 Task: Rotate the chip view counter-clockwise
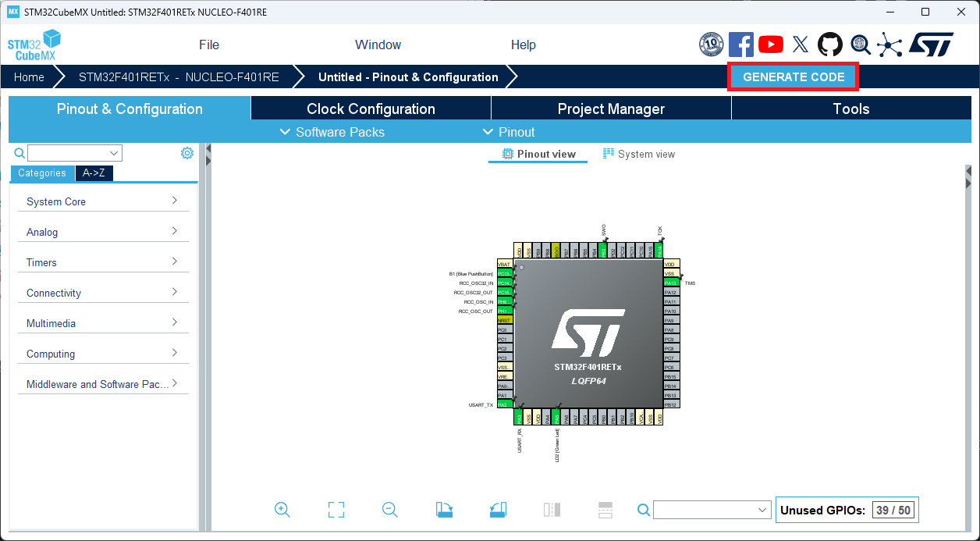498,509
